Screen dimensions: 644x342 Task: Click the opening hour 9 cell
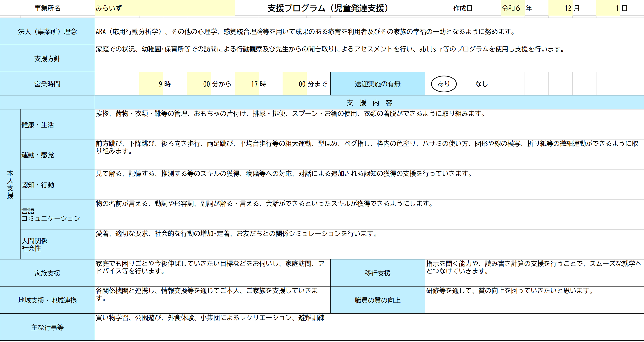(x=151, y=84)
